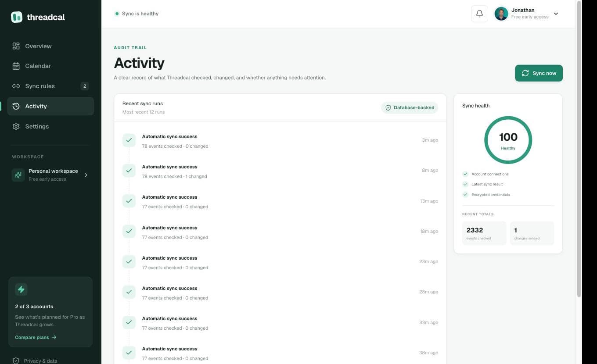The width and height of the screenshot is (597, 364).
Task: Click the check icon for 13m ago run
Action: click(129, 201)
